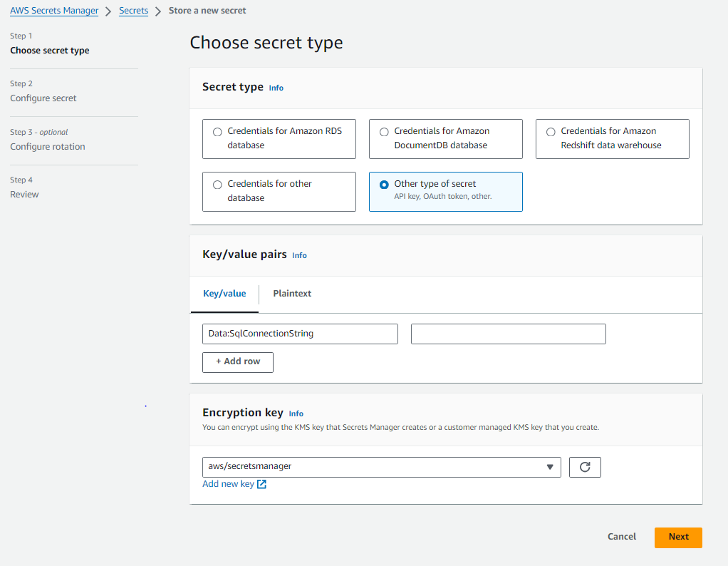The image size is (728, 566).
Task: Click the refresh encryption keys icon button
Action: tap(585, 467)
